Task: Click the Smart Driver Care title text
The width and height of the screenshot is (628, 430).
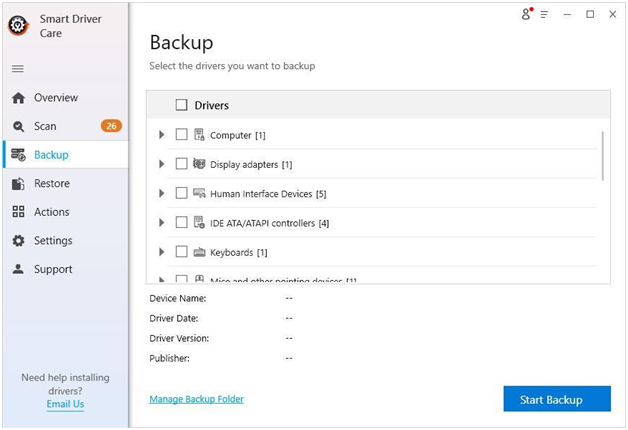Action: 70,26
